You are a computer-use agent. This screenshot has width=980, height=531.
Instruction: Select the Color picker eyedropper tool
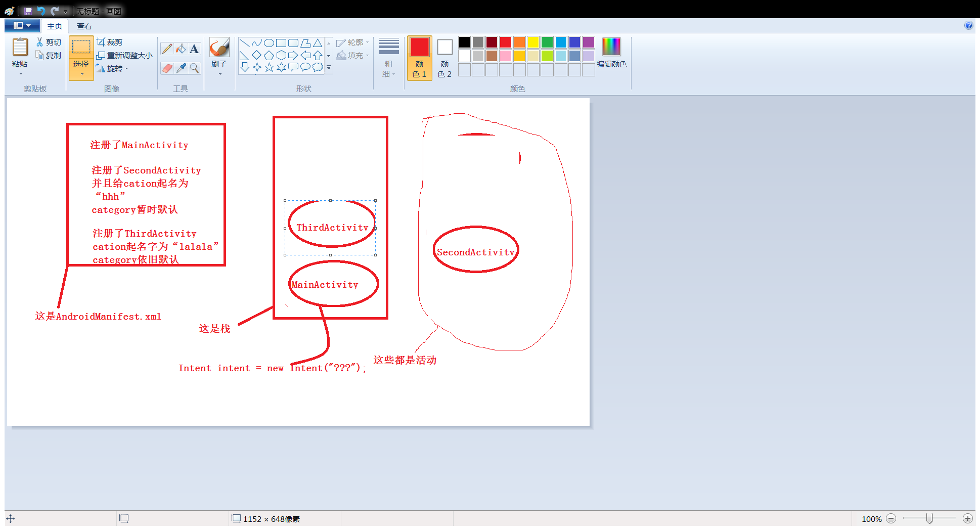pos(181,68)
